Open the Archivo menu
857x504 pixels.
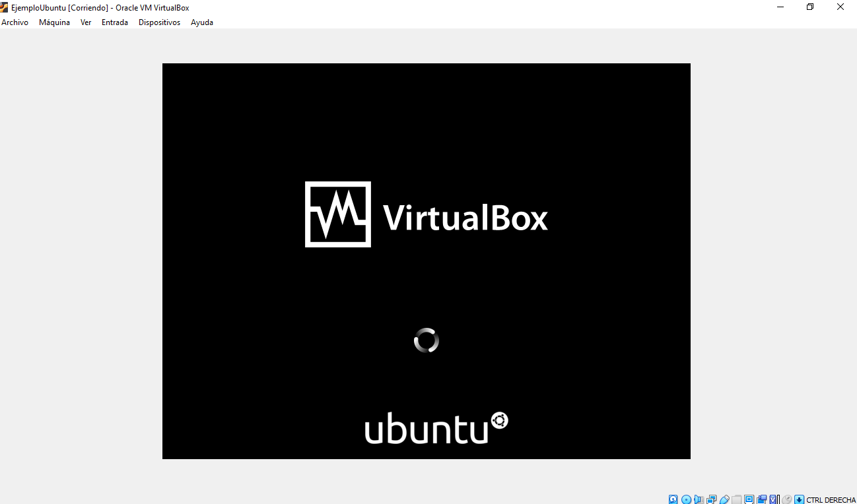pyautogui.click(x=15, y=22)
